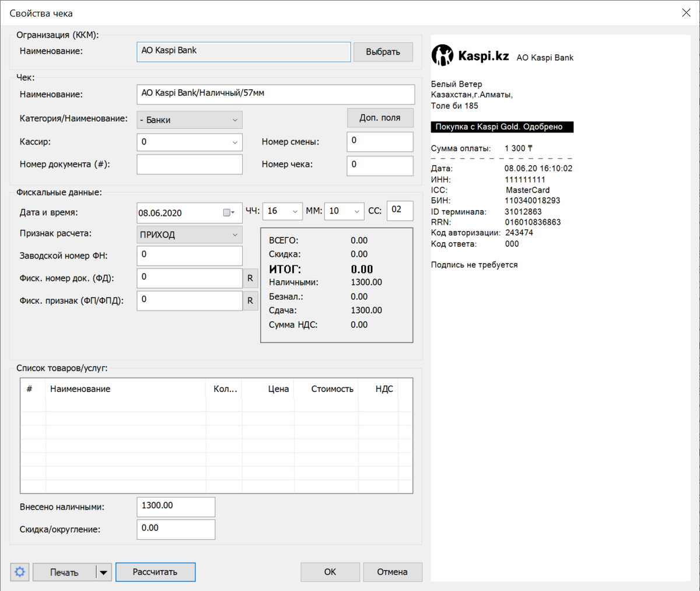
Task: Click the Кол... column header
Action: point(224,389)
